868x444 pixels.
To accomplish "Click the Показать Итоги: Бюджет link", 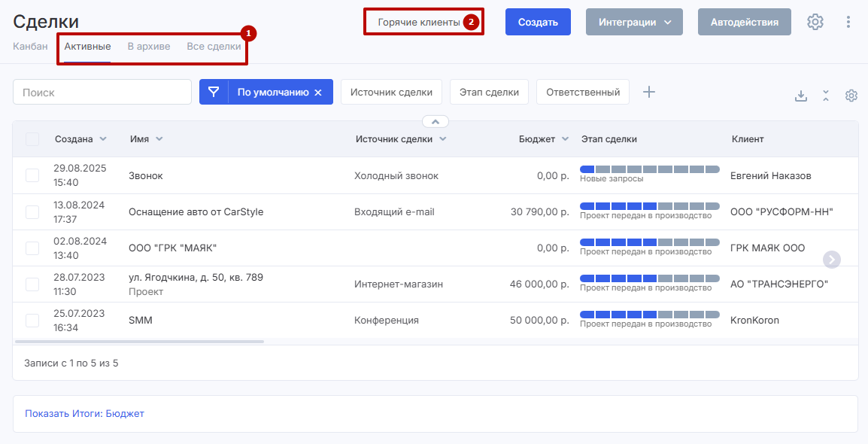I will [84, 413].
